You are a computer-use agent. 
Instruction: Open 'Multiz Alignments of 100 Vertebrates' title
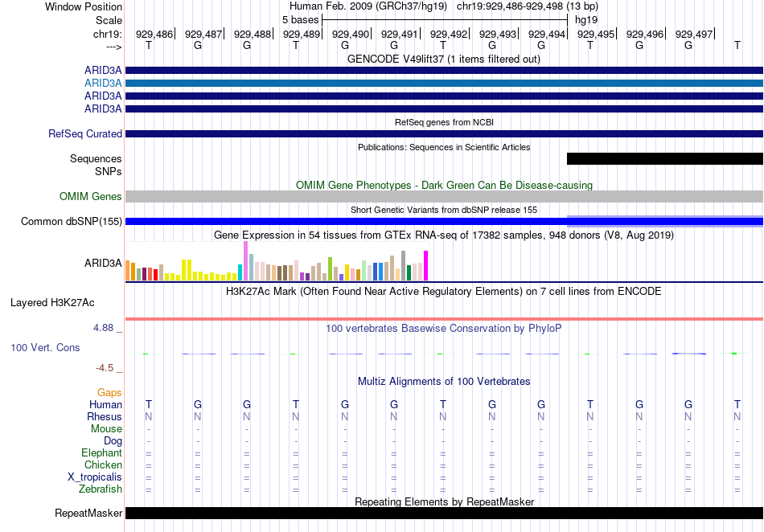444,382
